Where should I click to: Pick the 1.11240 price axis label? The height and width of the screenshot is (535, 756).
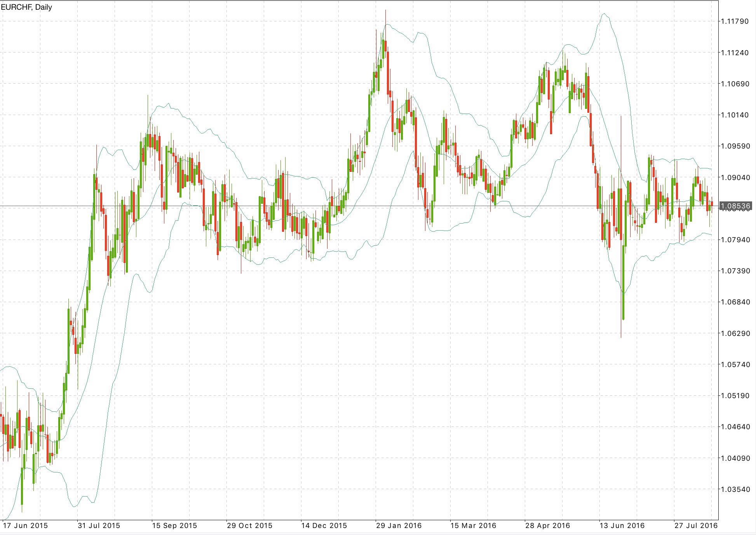tap(735, 52)
